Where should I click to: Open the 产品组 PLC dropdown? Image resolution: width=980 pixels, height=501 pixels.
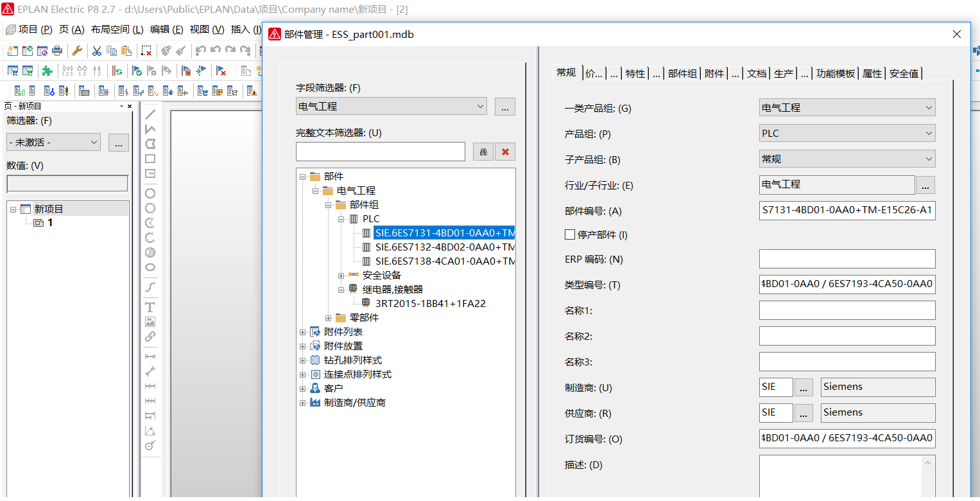847,134
